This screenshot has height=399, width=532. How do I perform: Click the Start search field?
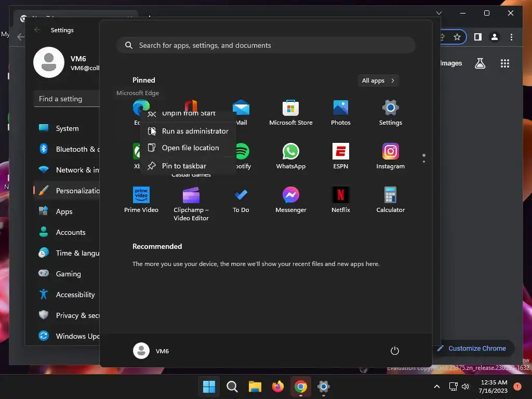(x=266, y=45)
